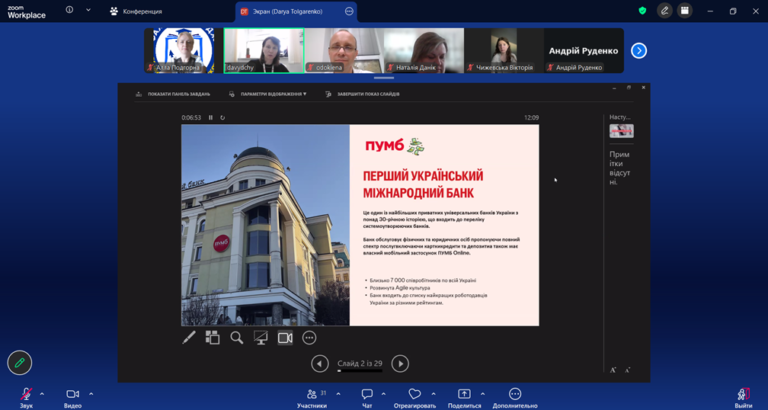Toggle the black out slideshow icon
The height and width of the screenshot is (410, 768).
pos(261,338)
